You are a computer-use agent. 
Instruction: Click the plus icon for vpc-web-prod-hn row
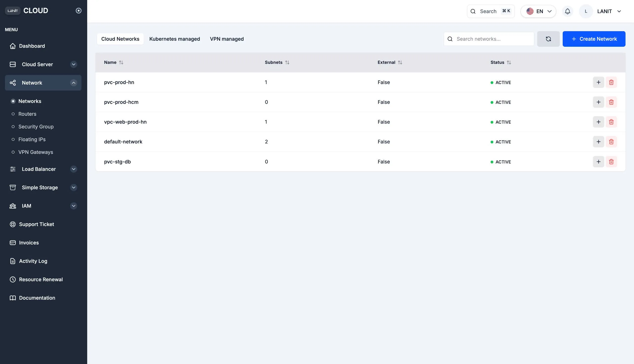pyautogui.click(x=598, y=122)
